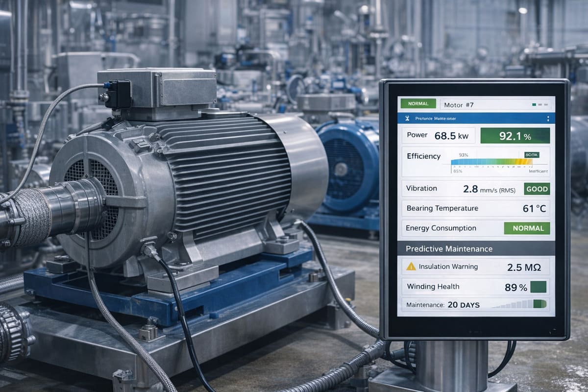Open the Bearing Temperature row

(x=475, y=208)
